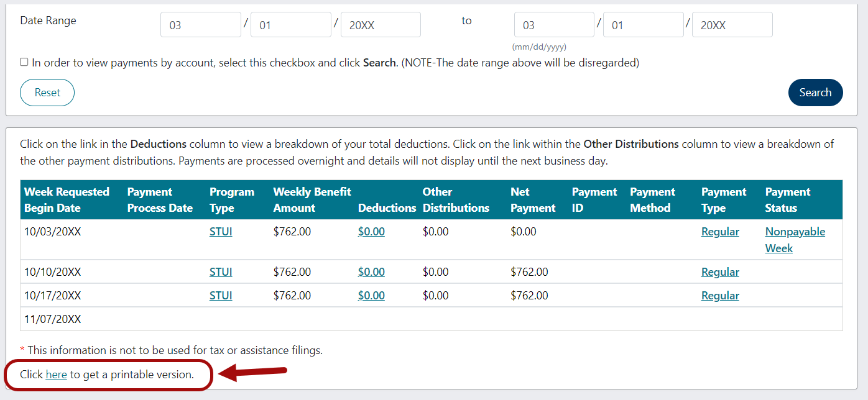Enable the view payments by account checkbox
Screen dimensions: 868x400
(24, 61)
